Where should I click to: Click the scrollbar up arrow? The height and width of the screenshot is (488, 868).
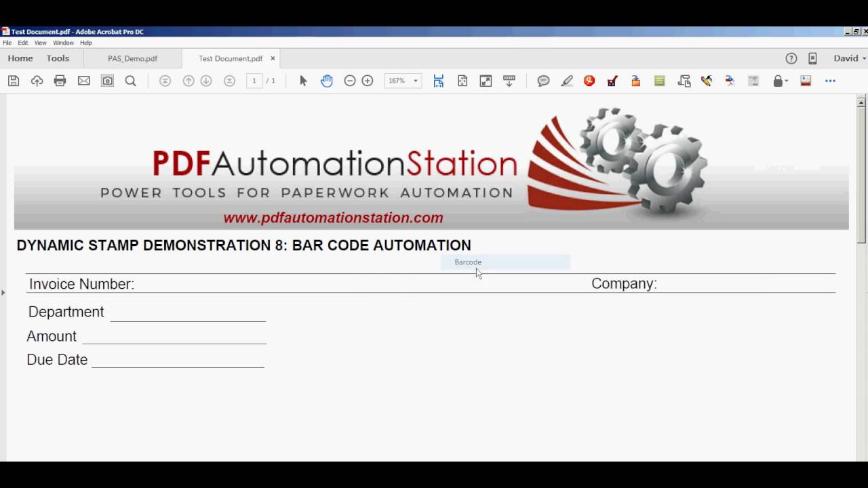point(861,102)
